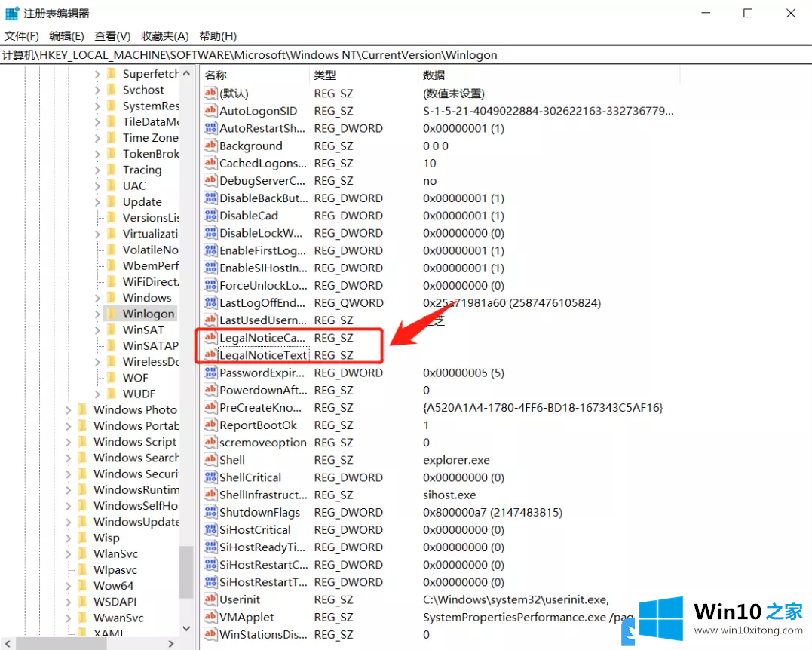Open the 收藏夹(A) menu
This screenshot has width=812, height=650.
coord(164,36)
